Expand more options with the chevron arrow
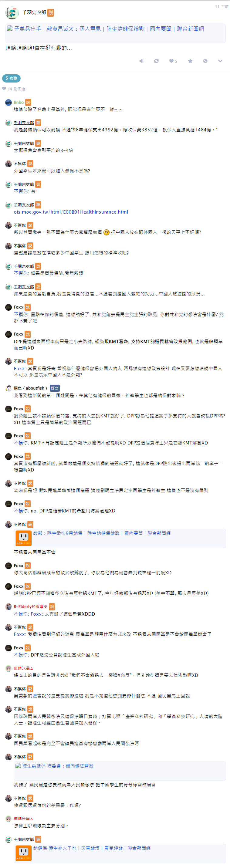230x868 pixels. 220,61
